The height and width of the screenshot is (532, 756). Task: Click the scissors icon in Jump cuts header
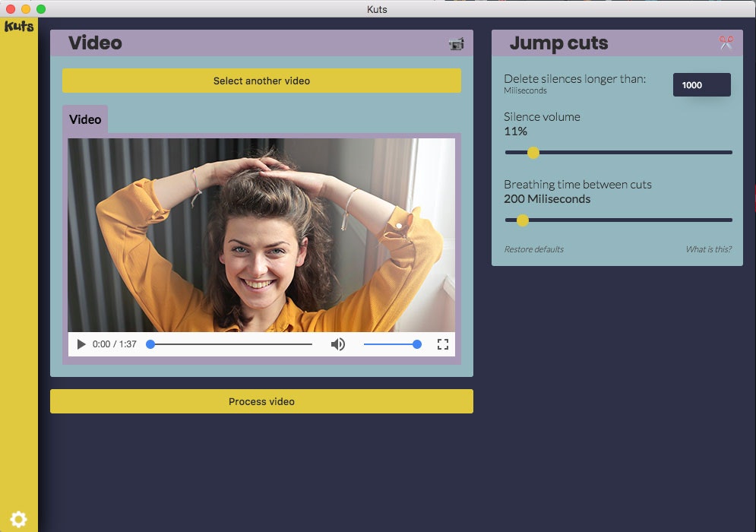(726, 43)
